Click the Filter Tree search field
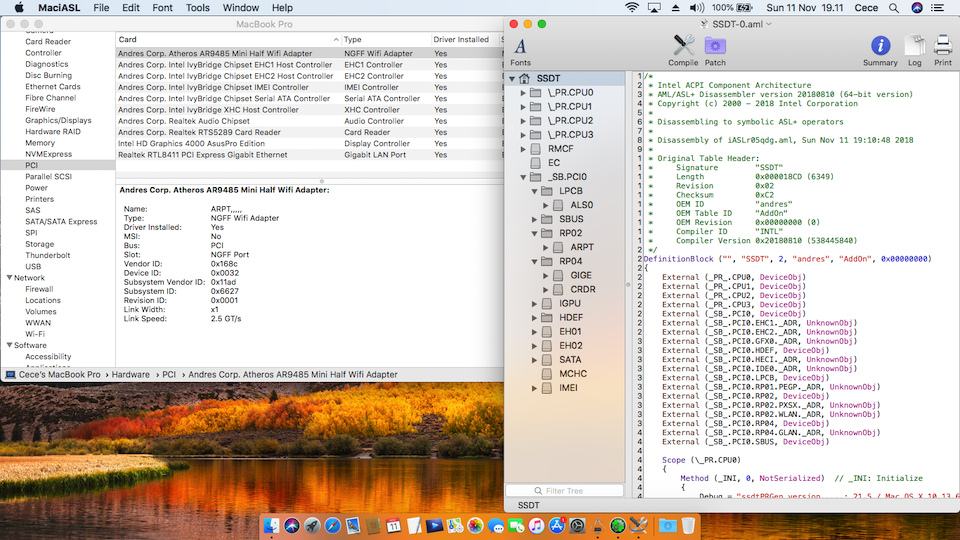 tap(564, 490)
